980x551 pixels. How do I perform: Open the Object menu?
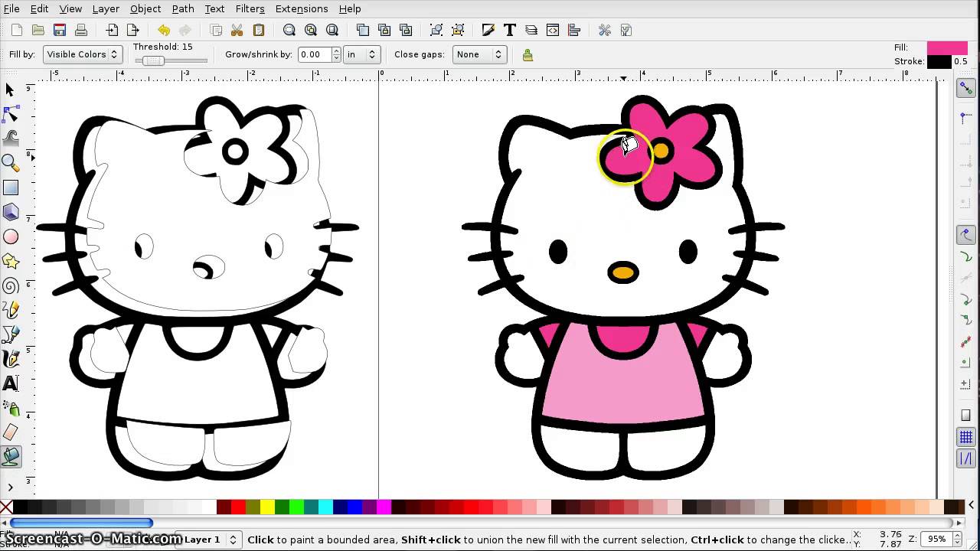tap(145, 8)
